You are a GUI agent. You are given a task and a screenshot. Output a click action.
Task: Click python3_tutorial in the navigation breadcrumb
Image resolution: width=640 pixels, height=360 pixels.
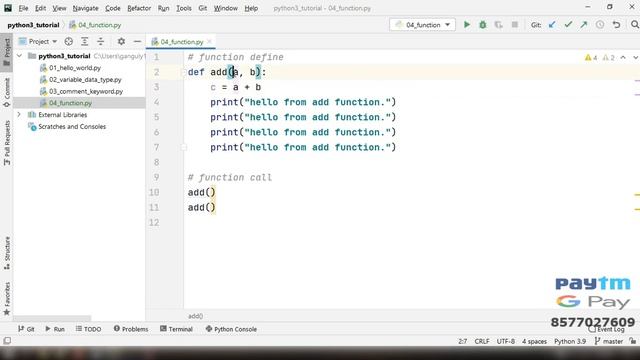coord(33,25)
